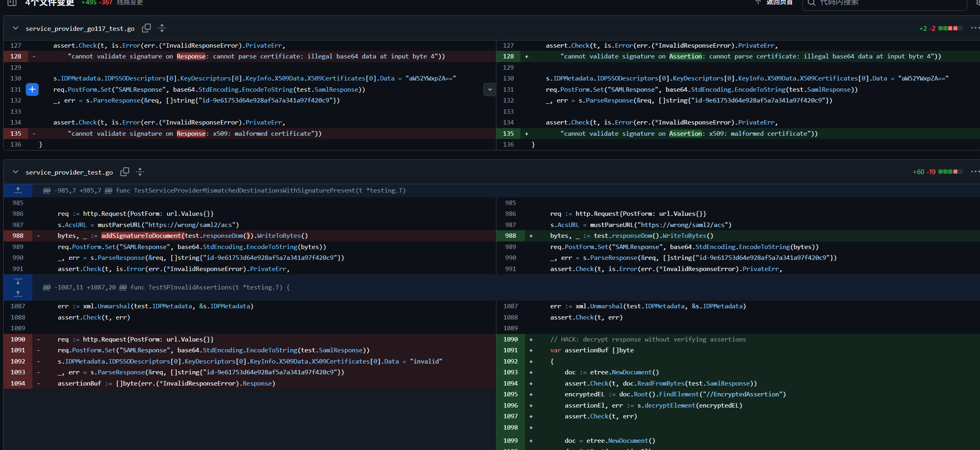Click diffstat blocks for service_provider_test.go

click(x=950, y=172)
